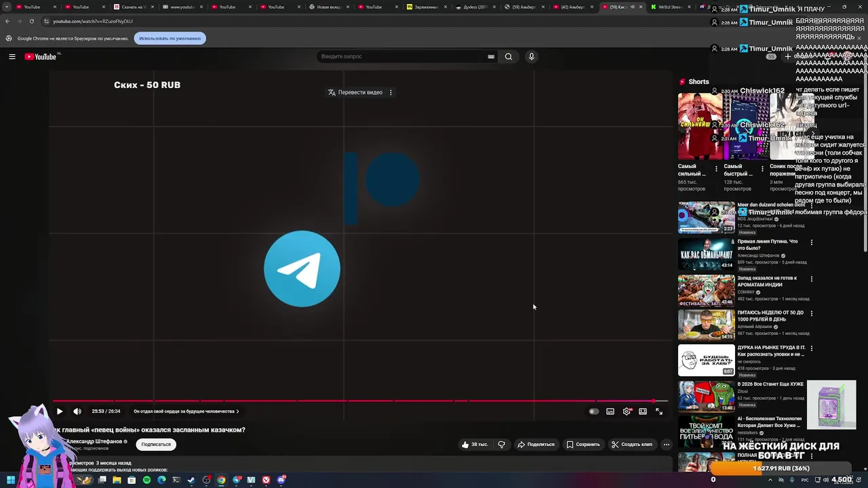Open 'ПИТАЮСЬ НЕДЕЛЮ ОТ 50 ДО 1000' title

click(x=770, y=316)
